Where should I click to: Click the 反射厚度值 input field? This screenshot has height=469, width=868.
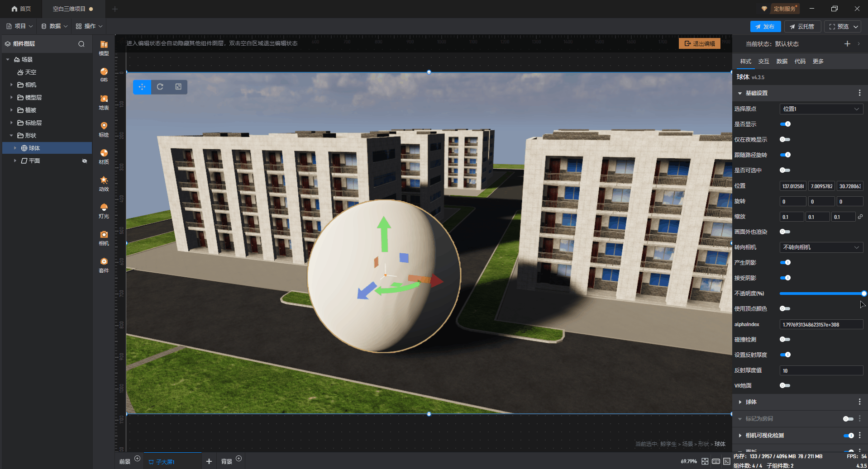[821, 370]
